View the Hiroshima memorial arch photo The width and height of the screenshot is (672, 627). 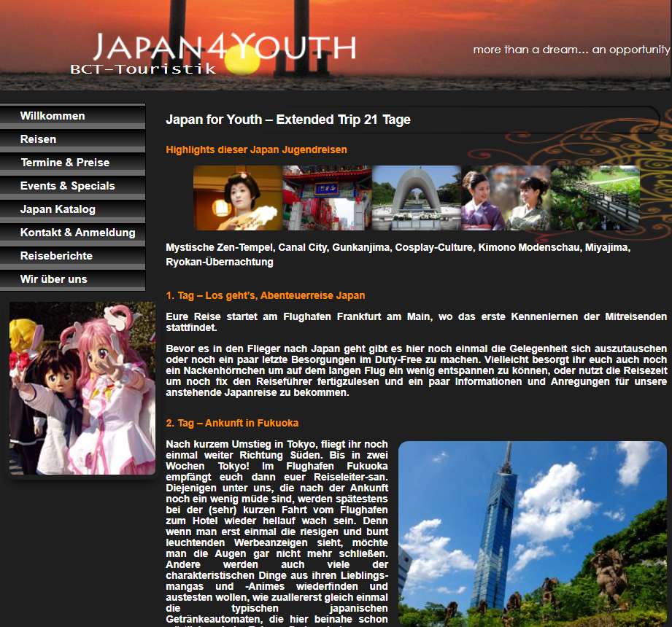click(x=417, y=198)
